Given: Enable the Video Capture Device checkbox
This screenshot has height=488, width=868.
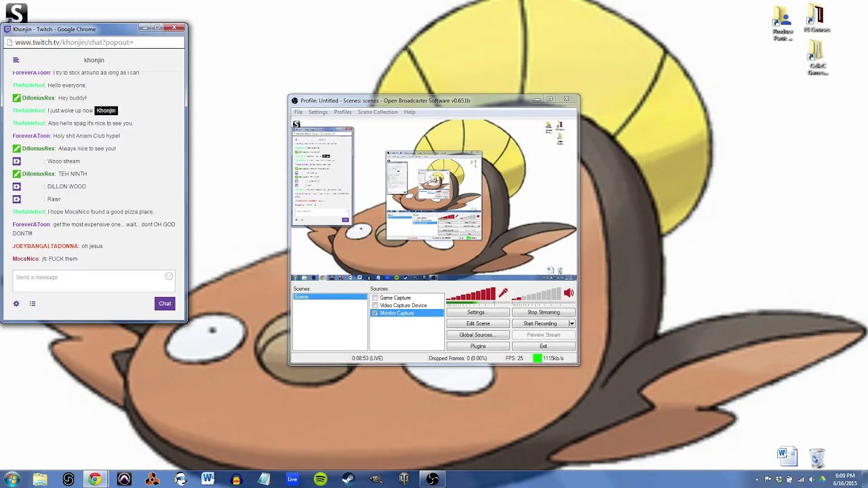Looking at the screenshot, I should (375, 305).
